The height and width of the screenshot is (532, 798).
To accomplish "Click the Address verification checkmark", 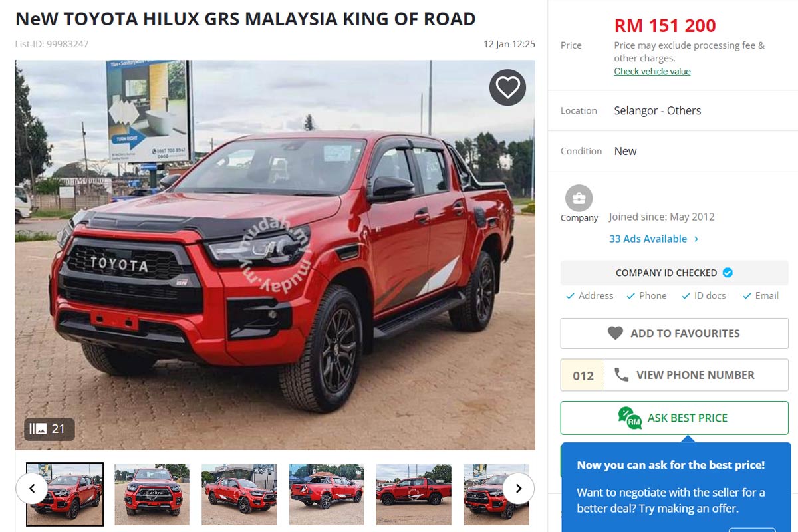I will coord(570,296).
